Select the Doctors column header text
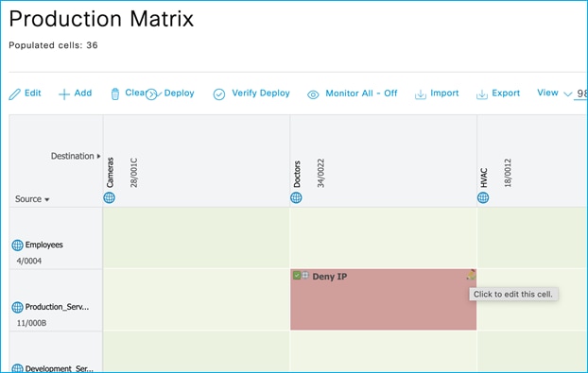Image resolution: width=588 pixels, height=373 pixels. coord(297,174)
